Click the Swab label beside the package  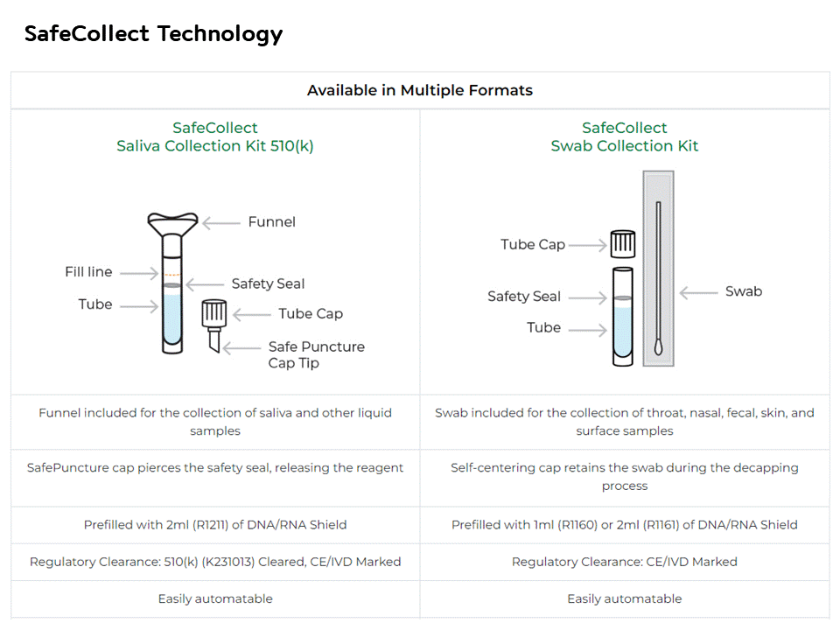(x=744, y=291)
